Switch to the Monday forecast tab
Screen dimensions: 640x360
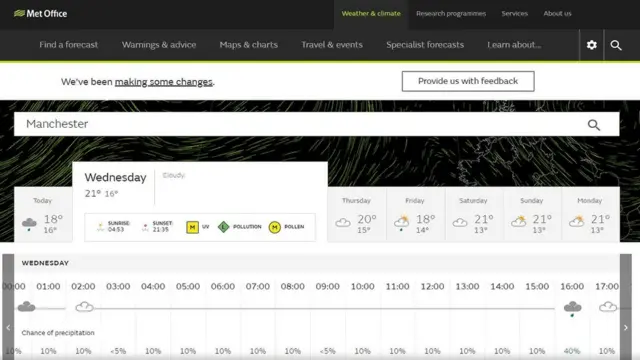(590, 215)
